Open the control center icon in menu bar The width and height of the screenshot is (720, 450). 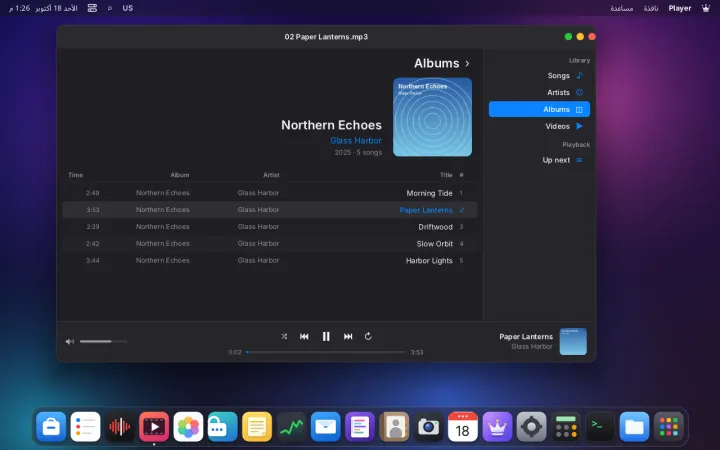coord(92,8)
